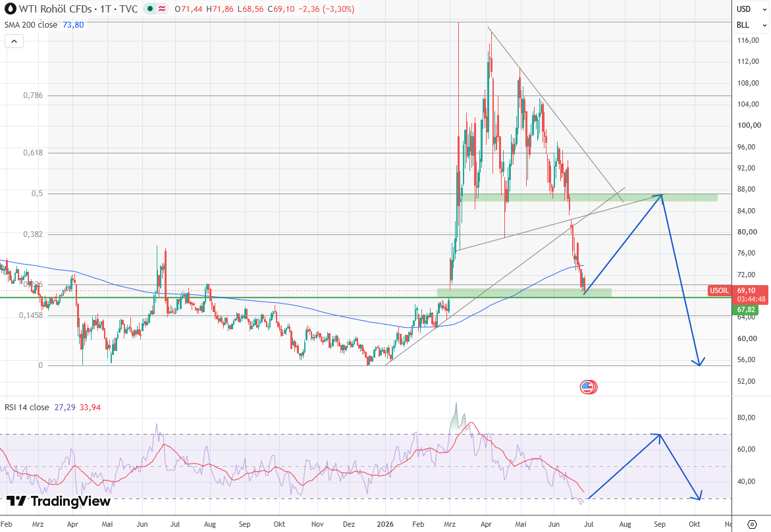Image resolution: width=771 pixels, height=532 pixels.
Task: Click RSI moving average value 33,94
Action: pyautogui.click(x=90, y=407)
